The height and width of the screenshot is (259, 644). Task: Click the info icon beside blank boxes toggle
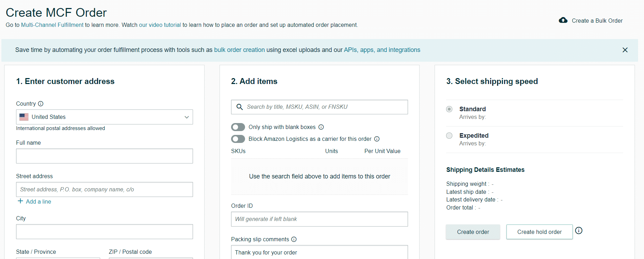(x=321, y=127)
